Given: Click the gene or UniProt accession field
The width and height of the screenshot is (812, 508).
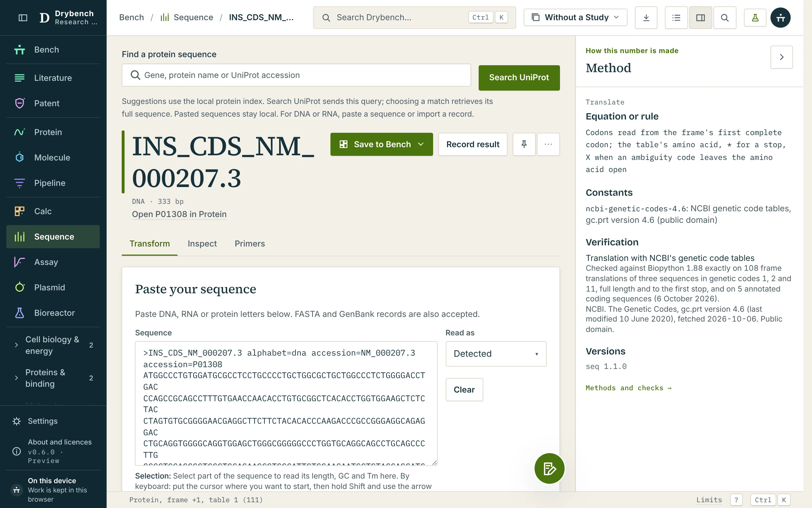Looking at the screenshot, I should point(296,75).
